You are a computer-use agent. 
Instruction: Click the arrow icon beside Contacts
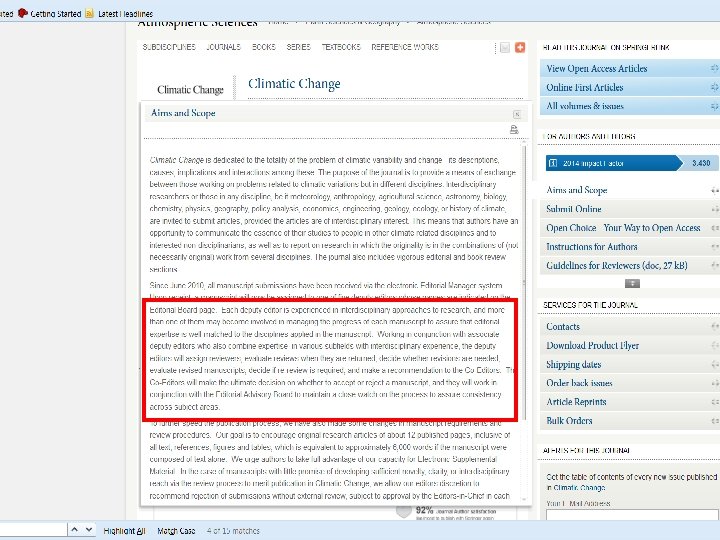tap(714, 326)
